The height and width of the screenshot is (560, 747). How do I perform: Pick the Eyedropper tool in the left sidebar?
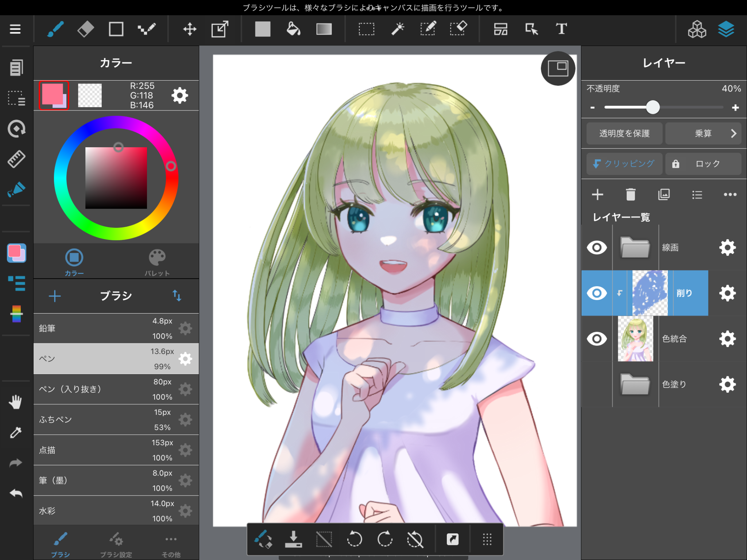click(x=16, y=432)
